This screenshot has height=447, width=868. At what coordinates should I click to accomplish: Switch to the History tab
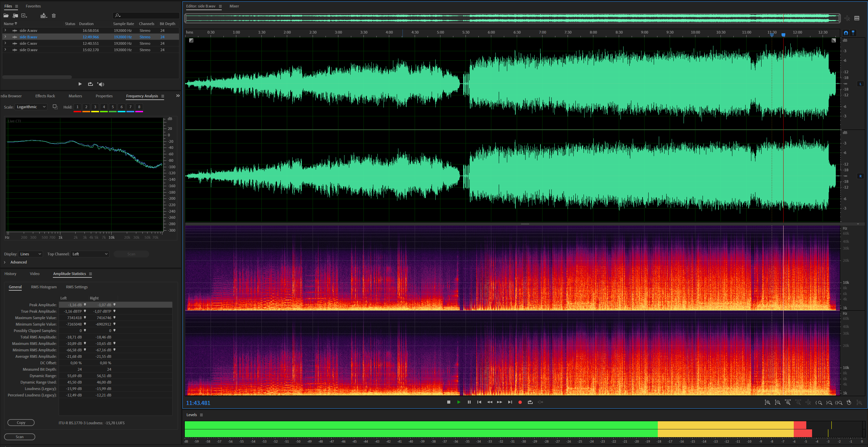(x=10, y=274)
